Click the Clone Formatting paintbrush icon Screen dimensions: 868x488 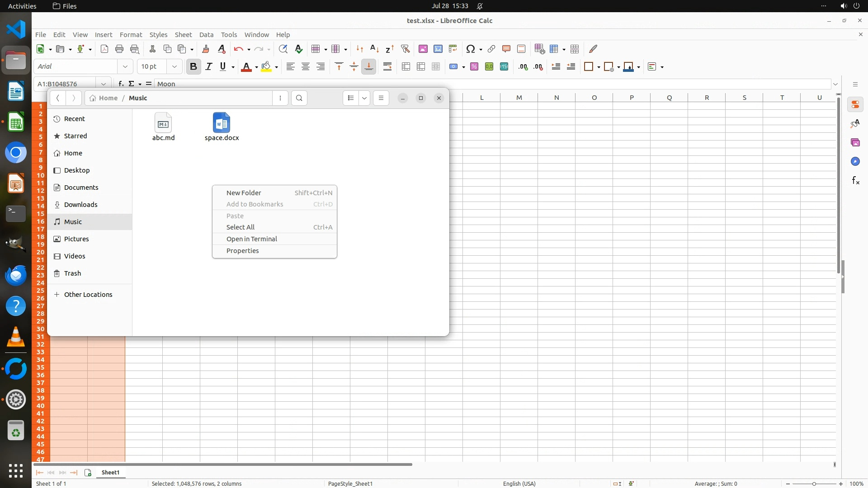[x=206, y=49]
